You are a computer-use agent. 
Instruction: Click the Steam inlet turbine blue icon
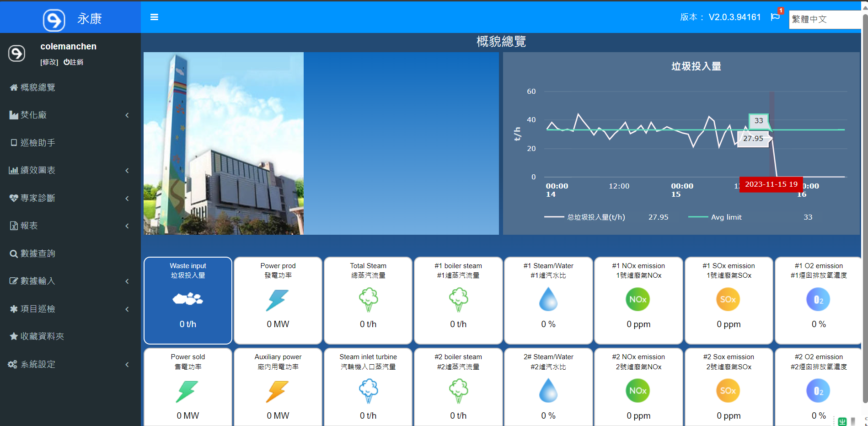click(x=368, y=391)
